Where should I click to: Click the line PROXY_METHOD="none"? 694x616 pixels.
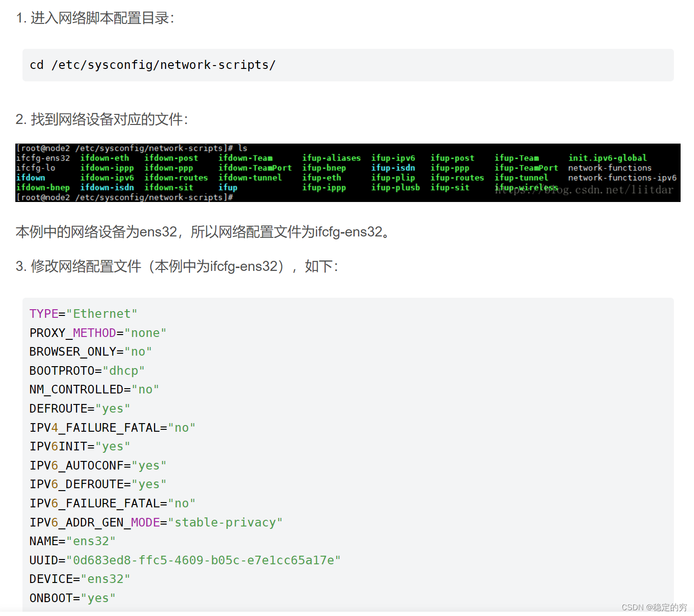(x=98, y=333)
